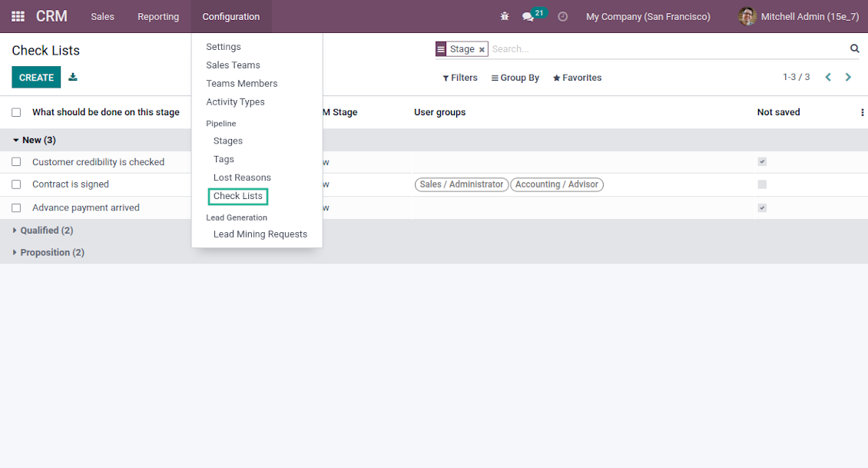Open the Filters dropdown
Viewport: 868px width, 468px height.
click(460, 78)
